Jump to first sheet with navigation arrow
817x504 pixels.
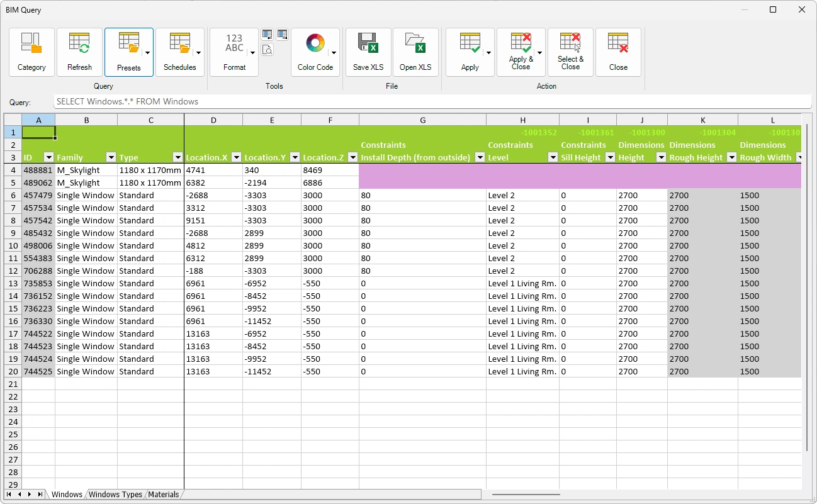tap(9, 495)
